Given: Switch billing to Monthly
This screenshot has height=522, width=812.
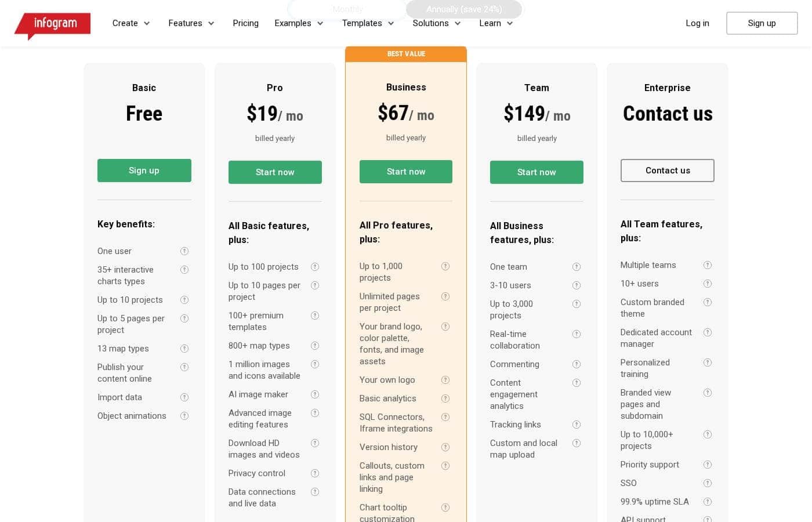Looking at the screenshot, I should [347, 9].
